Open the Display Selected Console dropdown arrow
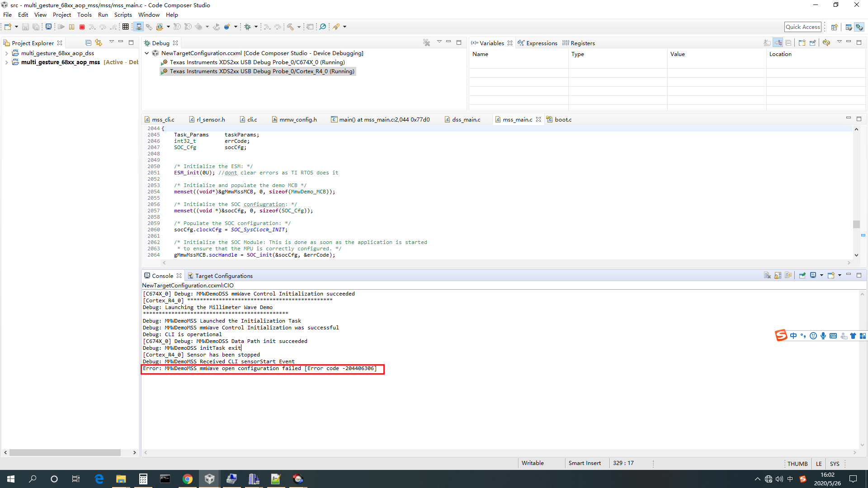Screen dimensions: 868x488 coord(821,275)
